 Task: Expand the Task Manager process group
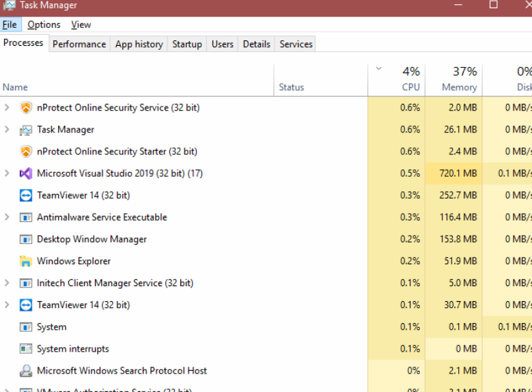pos(7,130)
